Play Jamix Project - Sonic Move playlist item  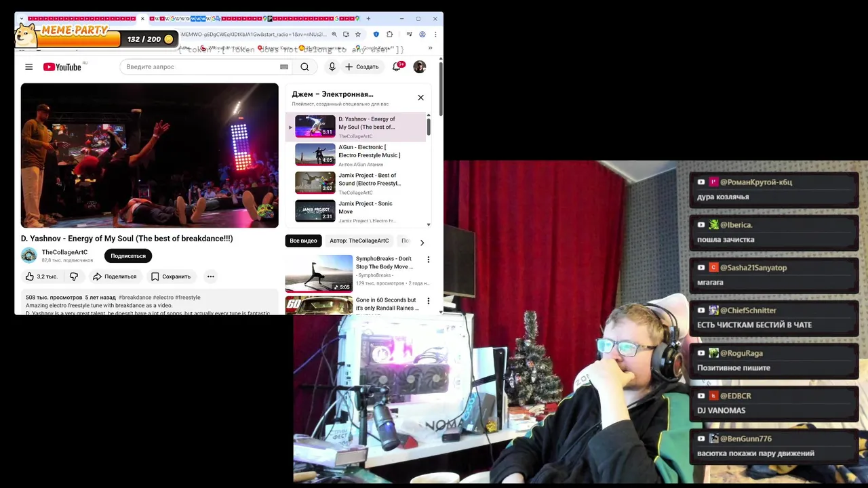coord(356,211)
